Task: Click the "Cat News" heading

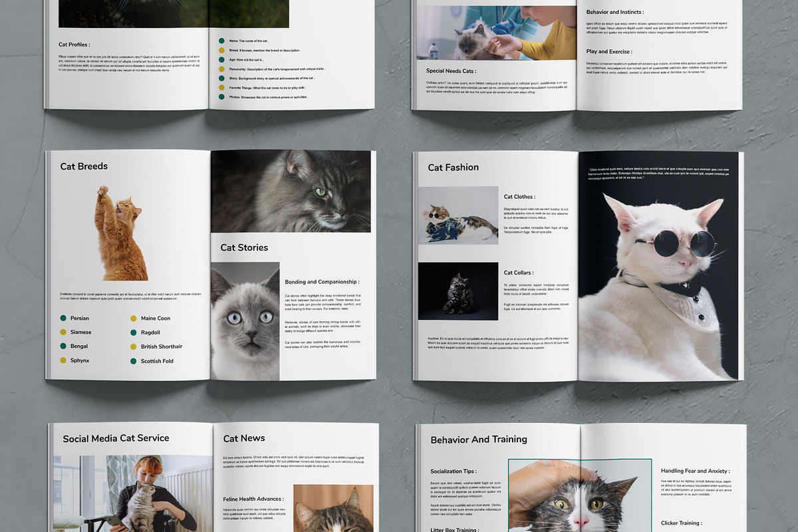Action: 244,438
